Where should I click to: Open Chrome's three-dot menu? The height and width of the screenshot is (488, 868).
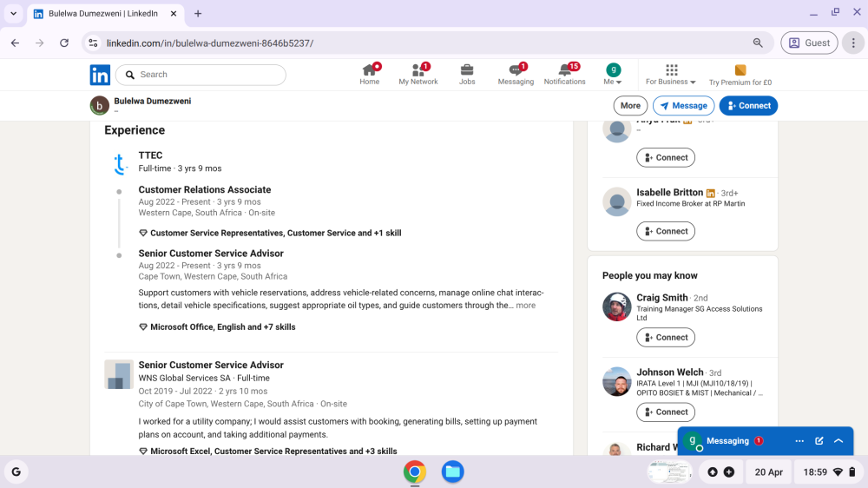[853, 43]
